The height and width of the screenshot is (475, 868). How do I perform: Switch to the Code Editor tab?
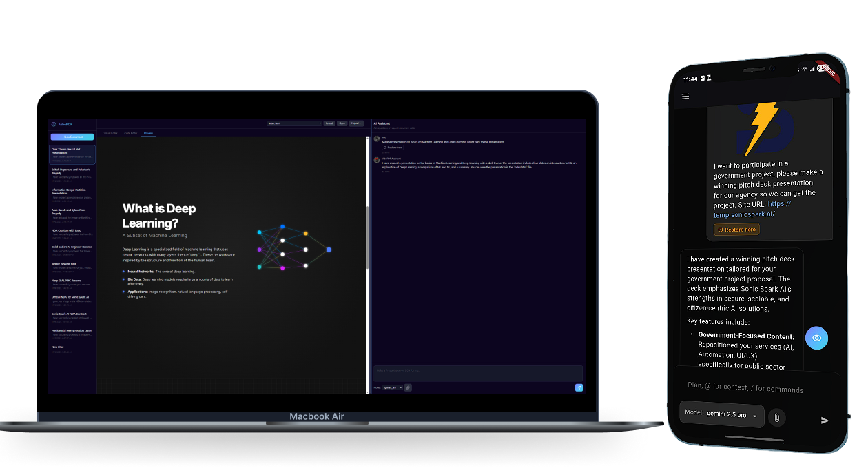[131, 132]
